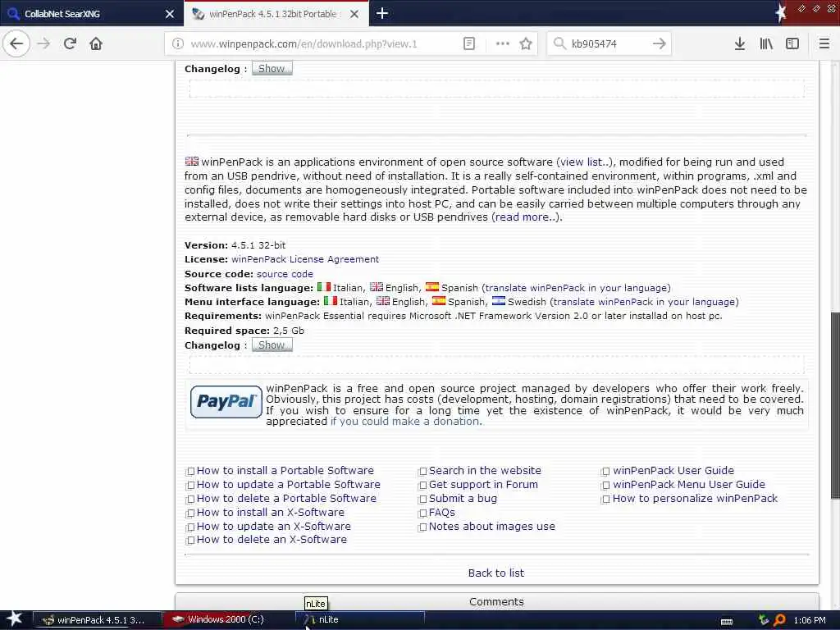Open the source code link
The height and width of the screenshot is (630, 840).
285,274
